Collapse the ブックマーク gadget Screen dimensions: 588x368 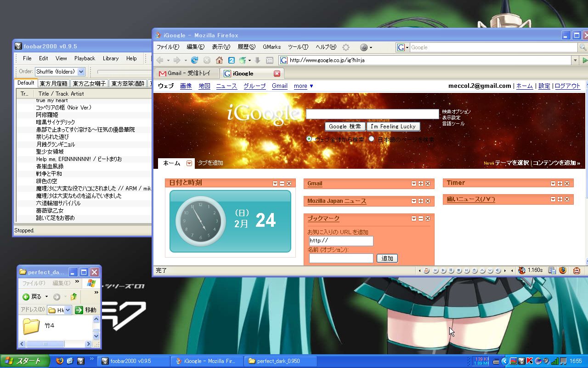(x=421, y=218)
